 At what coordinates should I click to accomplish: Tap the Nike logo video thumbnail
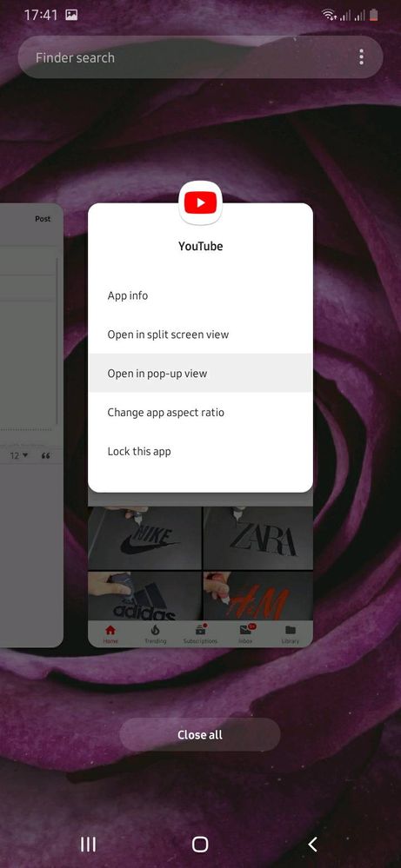tap(145, 538)
